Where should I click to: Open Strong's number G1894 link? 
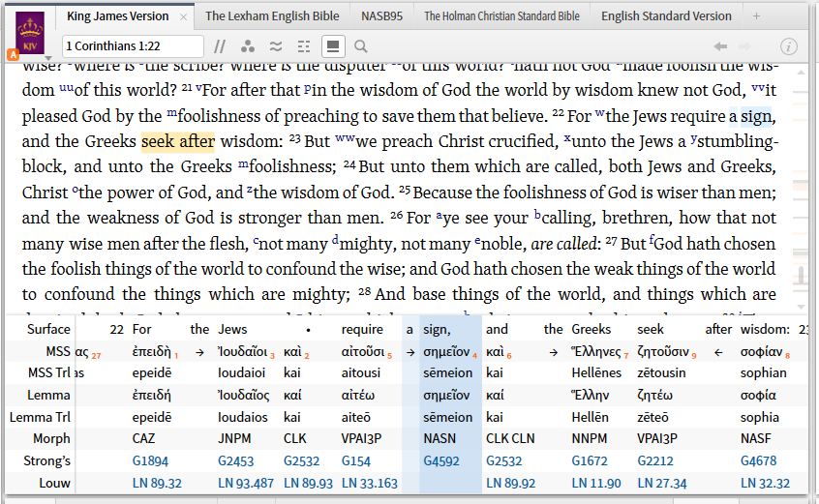tap(150, 461)
